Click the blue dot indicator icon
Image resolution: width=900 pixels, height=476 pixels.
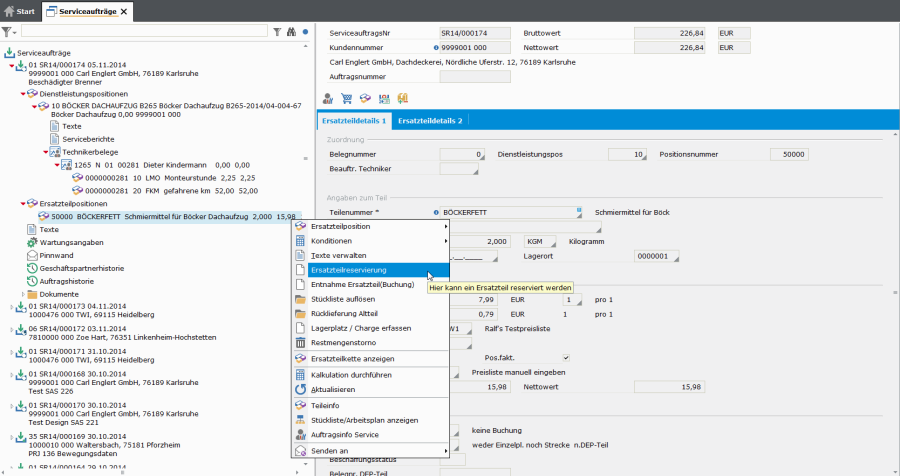[305, 32]
